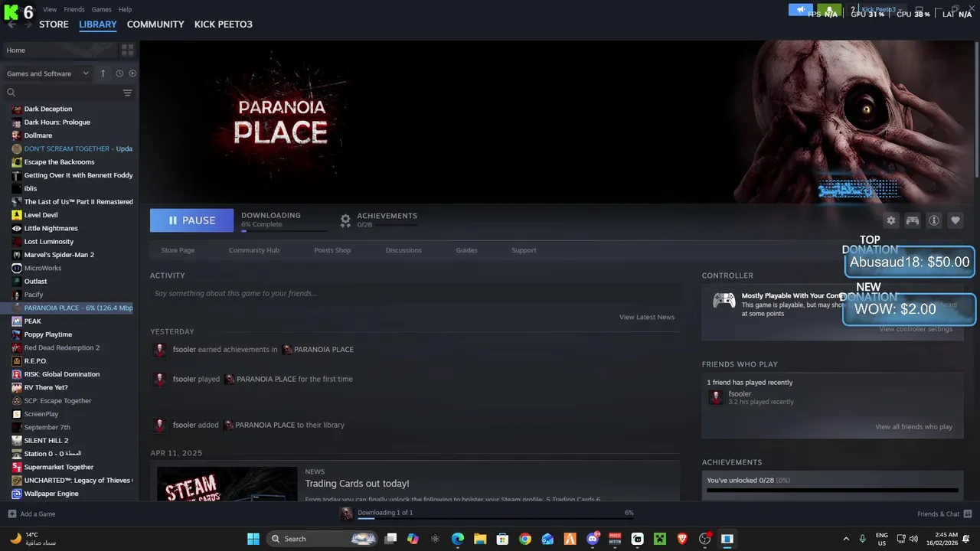Click the achievements unlocked progress bar
The width and height of the screenshot is (980, 551).
(x=832, y=491)
